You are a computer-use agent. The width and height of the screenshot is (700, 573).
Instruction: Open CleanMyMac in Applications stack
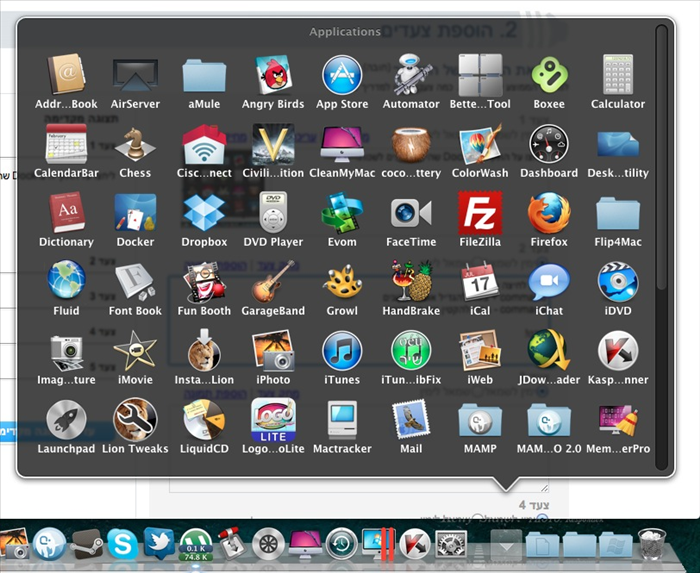point(342,144)
